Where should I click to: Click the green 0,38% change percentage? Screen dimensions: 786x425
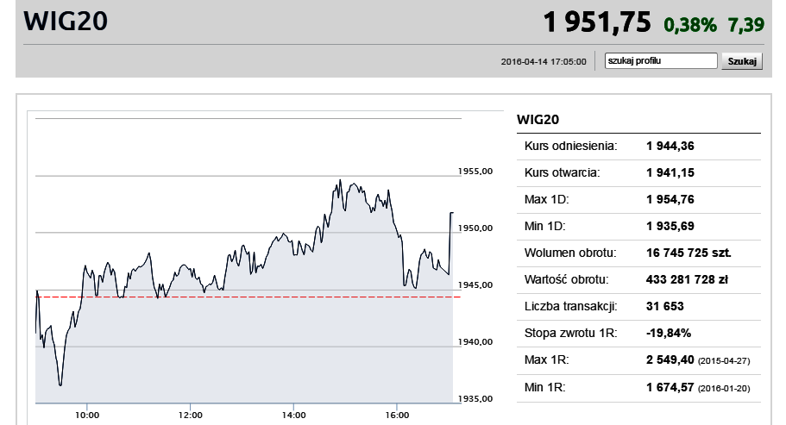[x=690, y=25]
